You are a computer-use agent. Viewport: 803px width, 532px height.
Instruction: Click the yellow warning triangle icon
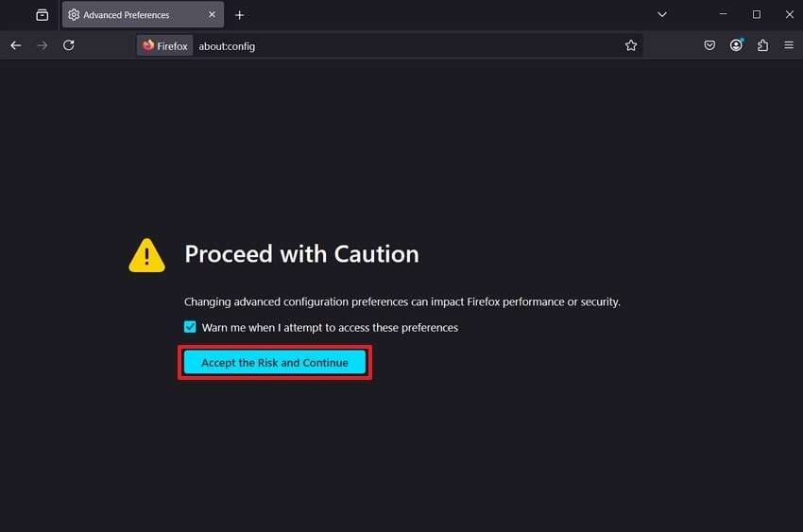point(146,255)
